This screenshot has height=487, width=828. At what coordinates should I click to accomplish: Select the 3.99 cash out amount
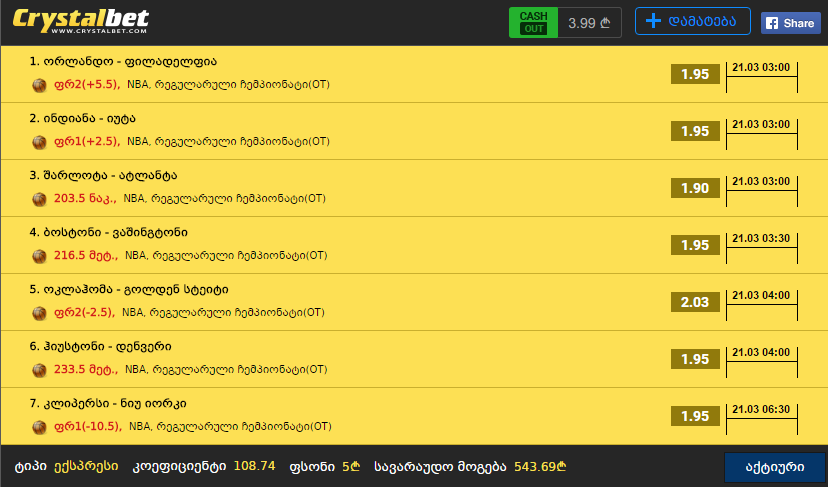tap(589, 23)
